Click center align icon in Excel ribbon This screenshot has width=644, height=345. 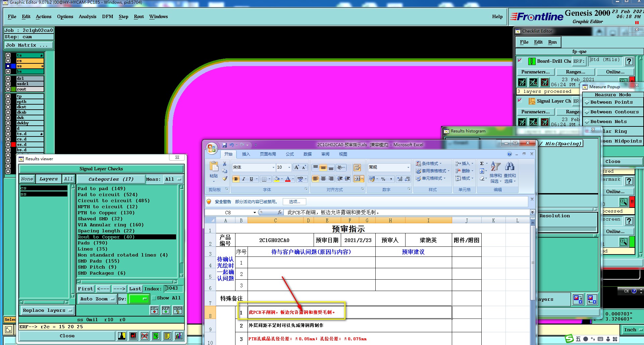[x=323, y=179]
